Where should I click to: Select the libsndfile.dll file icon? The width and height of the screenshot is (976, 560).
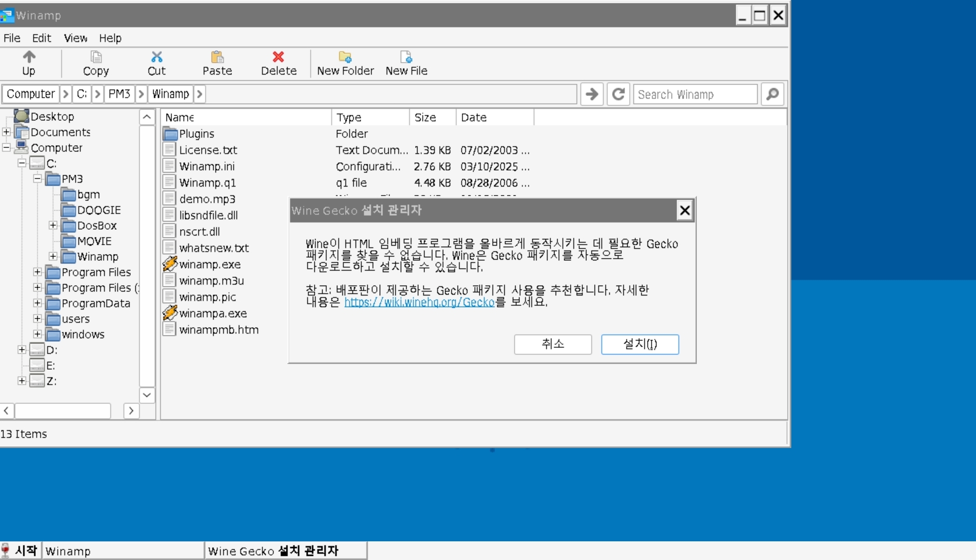click(x=169, y=215)
